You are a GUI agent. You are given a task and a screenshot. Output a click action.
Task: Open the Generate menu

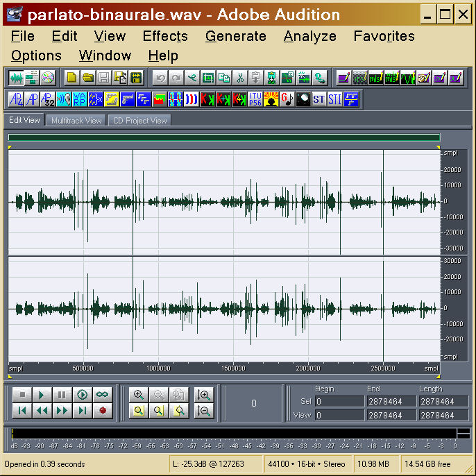click(x=236, y=36)
